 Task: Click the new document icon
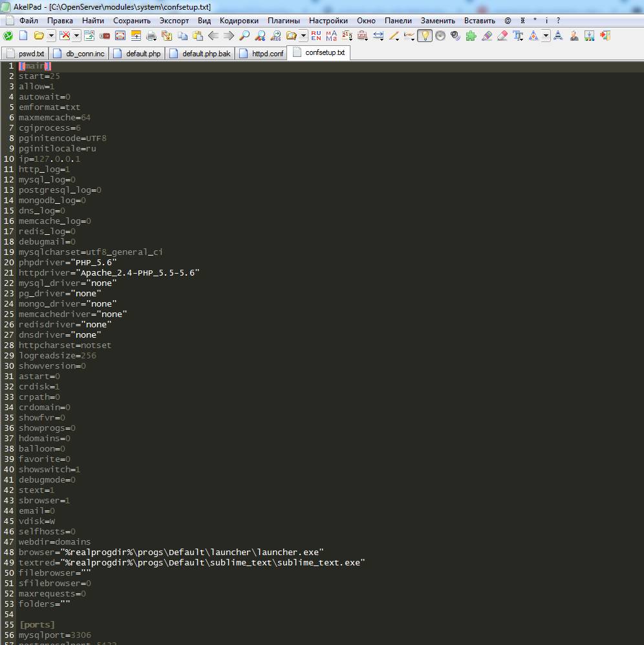(23, 36)
